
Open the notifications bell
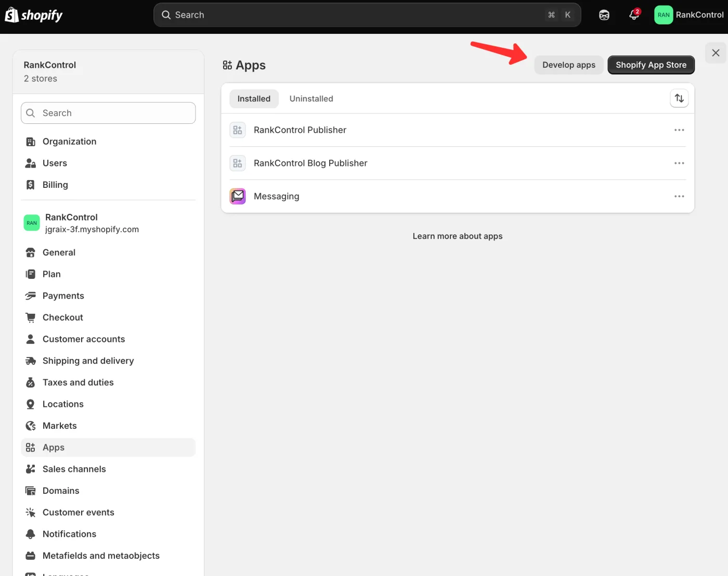tap(634, 15)
